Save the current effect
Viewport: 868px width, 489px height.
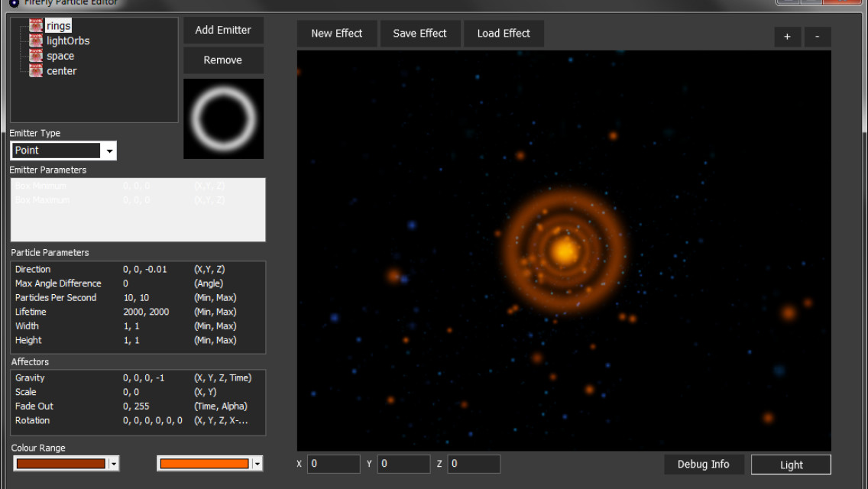click(420, 33)
